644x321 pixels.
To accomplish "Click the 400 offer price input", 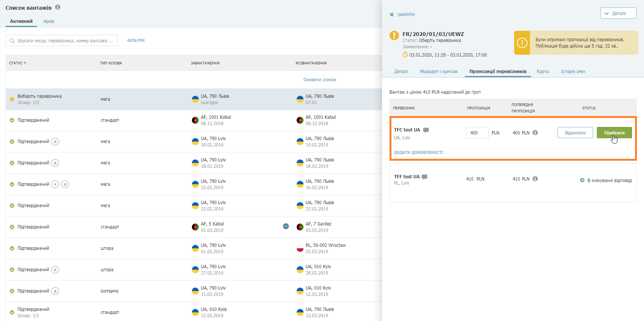I will click(477, 133).
